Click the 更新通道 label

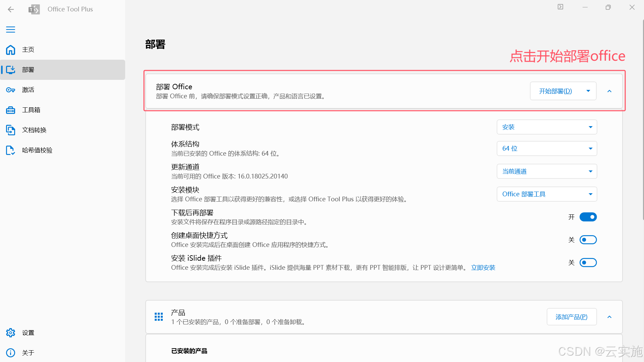185,167
